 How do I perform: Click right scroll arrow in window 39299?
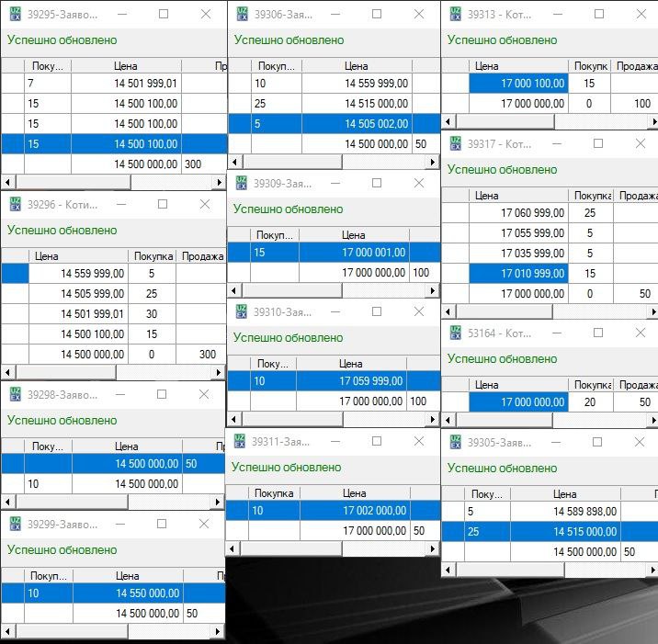click(218, 631)
